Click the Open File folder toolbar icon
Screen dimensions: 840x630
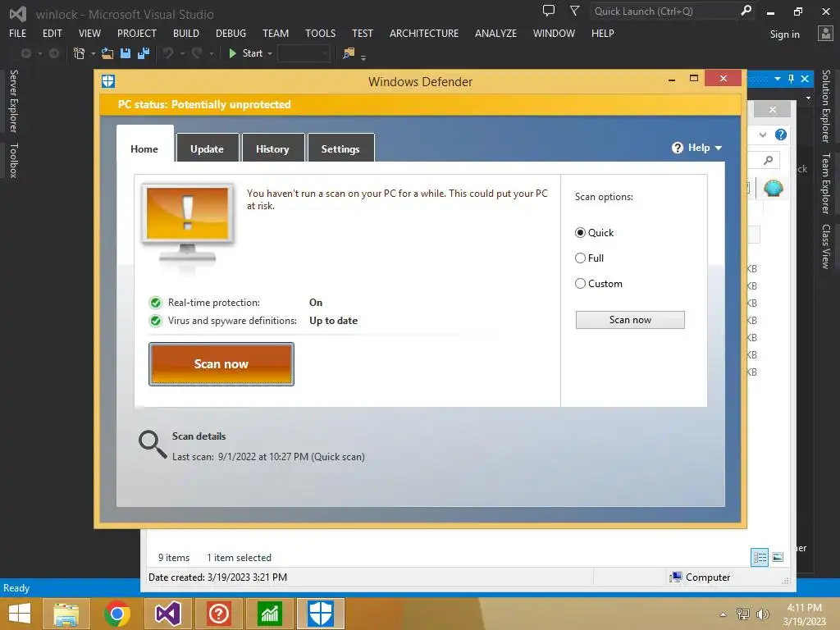tap(107, 53)
